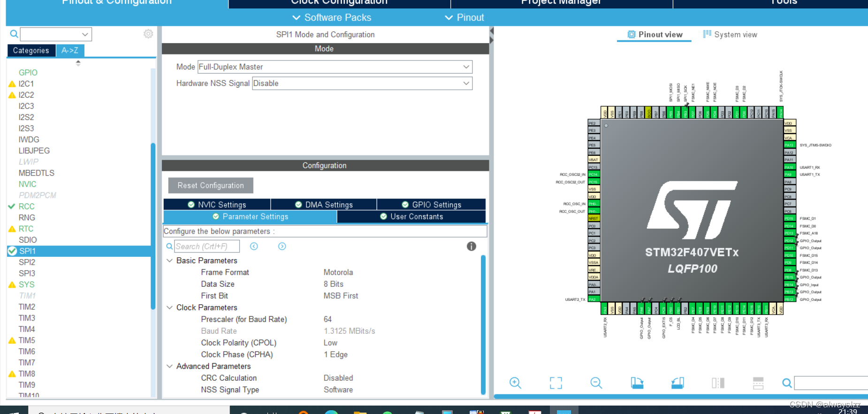868x414 pixels.
Task: Click the fit-to-screen frame icon
Action: (x=556, y=383)
